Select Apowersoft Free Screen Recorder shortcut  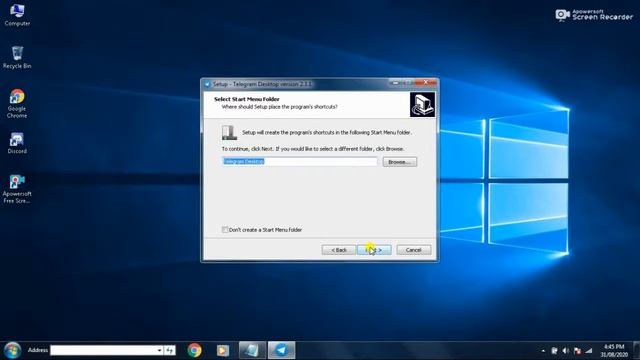tap(17, 189)
